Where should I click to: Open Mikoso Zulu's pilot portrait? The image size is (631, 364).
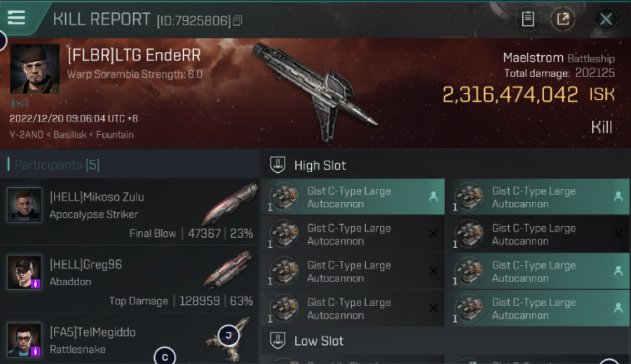24,205
